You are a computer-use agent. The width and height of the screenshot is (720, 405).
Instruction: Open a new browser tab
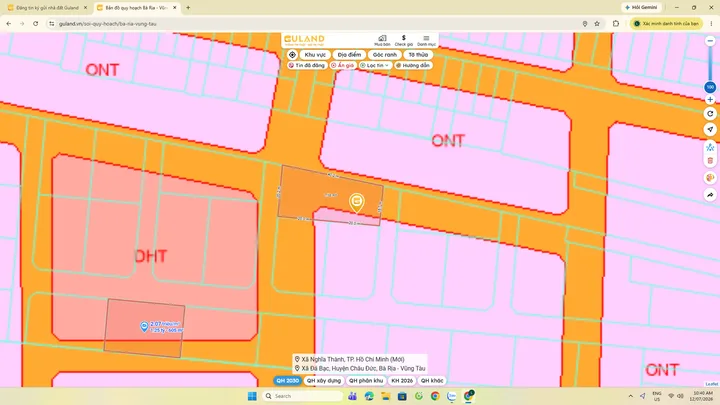[x=188, y=8]
